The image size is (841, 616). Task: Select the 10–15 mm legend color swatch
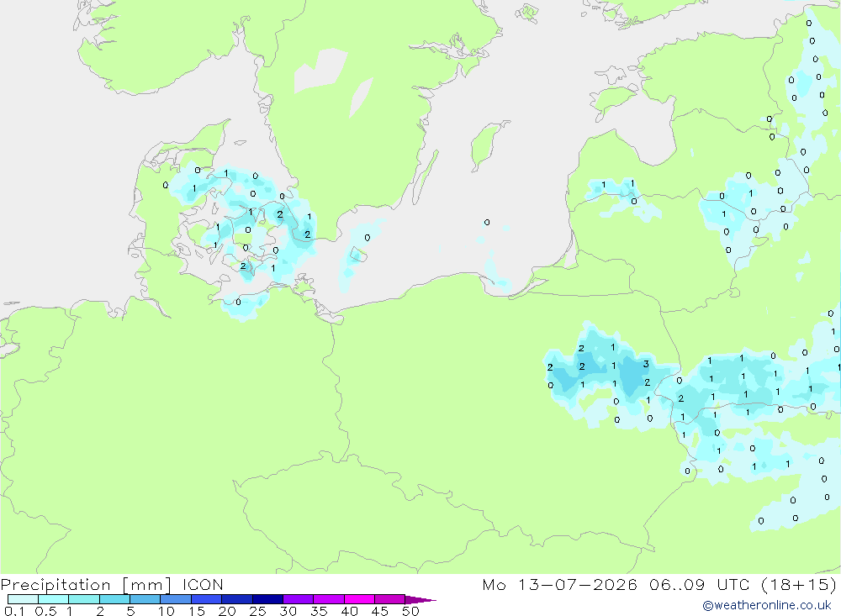(176, 599)
